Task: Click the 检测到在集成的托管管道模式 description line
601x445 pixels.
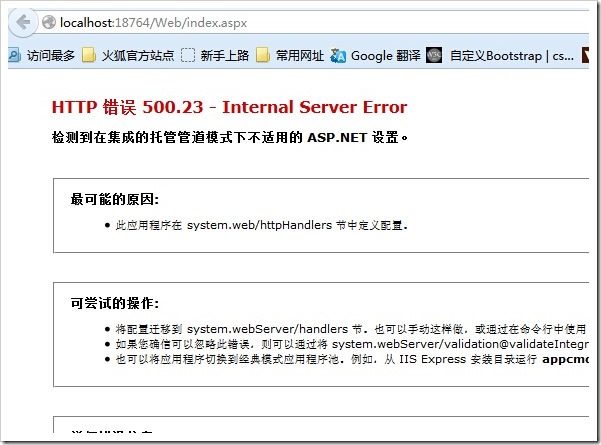Action: tap(230, 137)
